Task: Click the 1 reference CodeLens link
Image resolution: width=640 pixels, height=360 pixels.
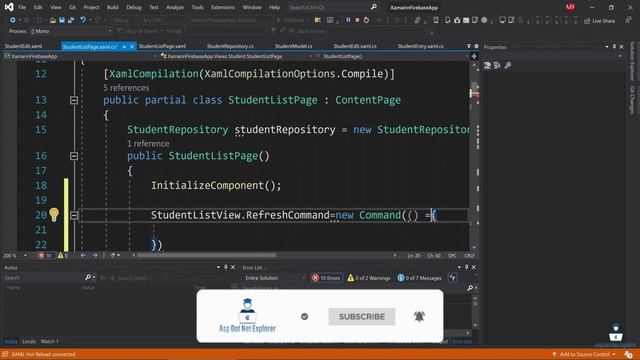Action: tap(148, 144)
